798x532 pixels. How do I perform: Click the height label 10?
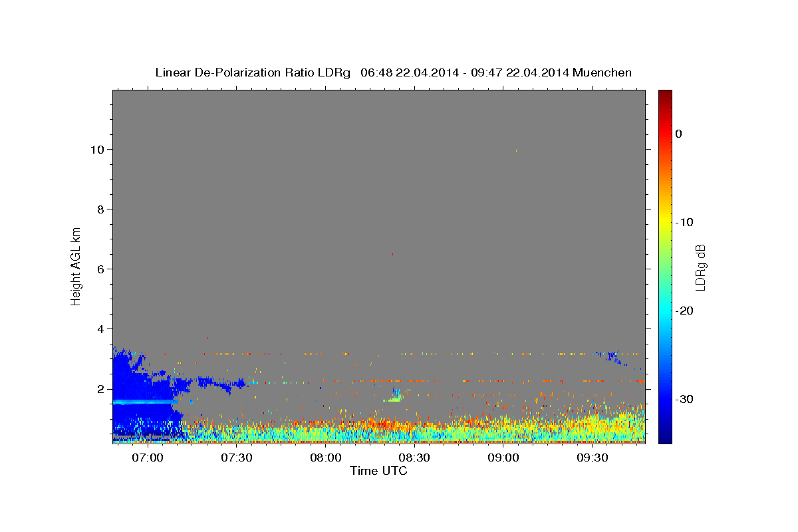(96, 150)
